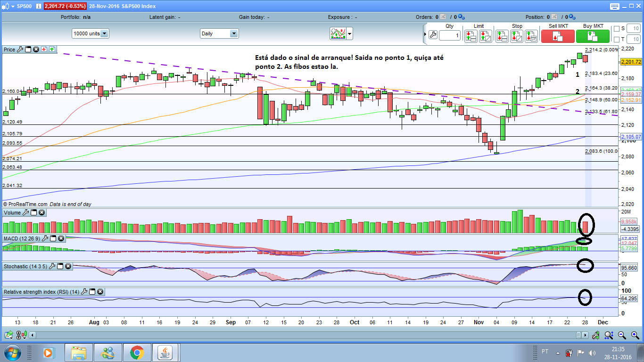The width and height of the screenshot is (644, 362).
Task: Open the trading panel wrench settings
Action: click(x=433, y=34)
